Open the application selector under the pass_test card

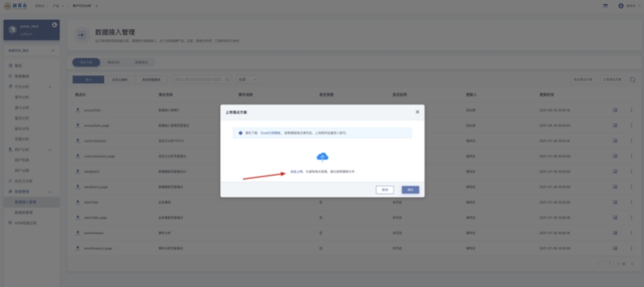click(31, 50)
